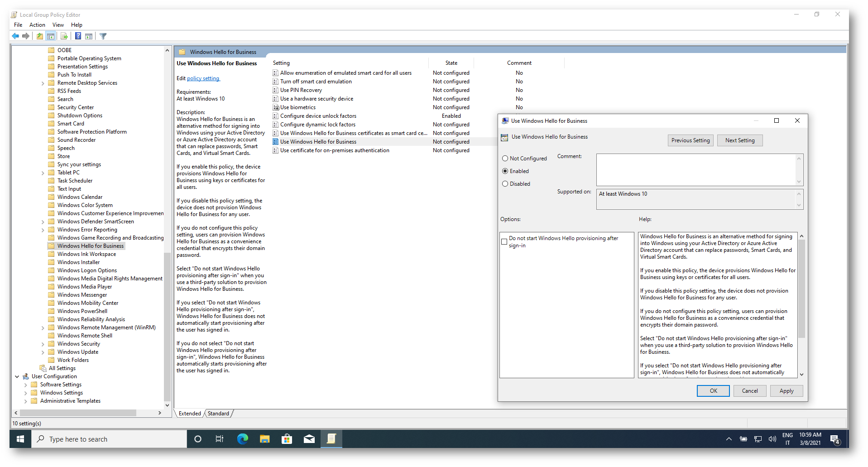Click the policy icon in dialog title bar

505,121
